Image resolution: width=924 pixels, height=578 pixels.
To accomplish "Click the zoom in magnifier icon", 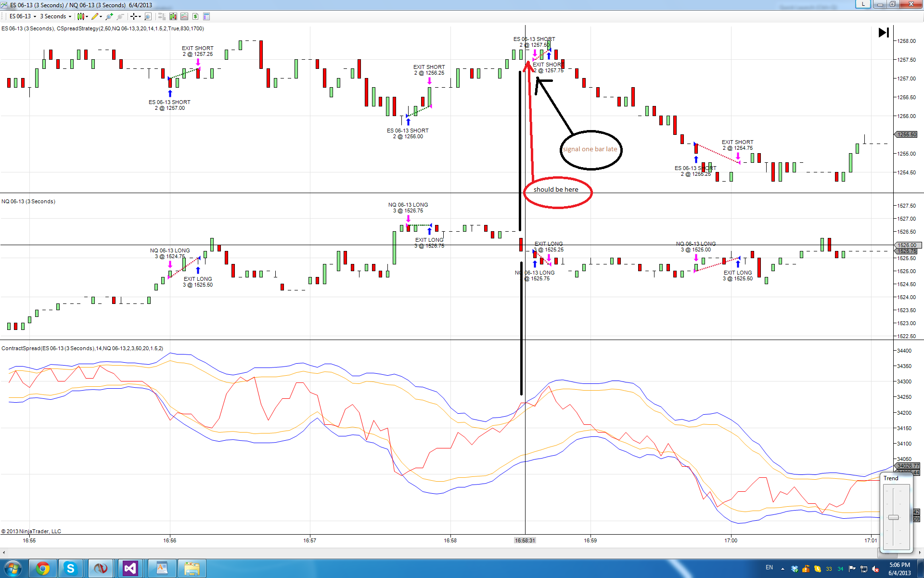I will pyautogui.click(x=109, y=16).
